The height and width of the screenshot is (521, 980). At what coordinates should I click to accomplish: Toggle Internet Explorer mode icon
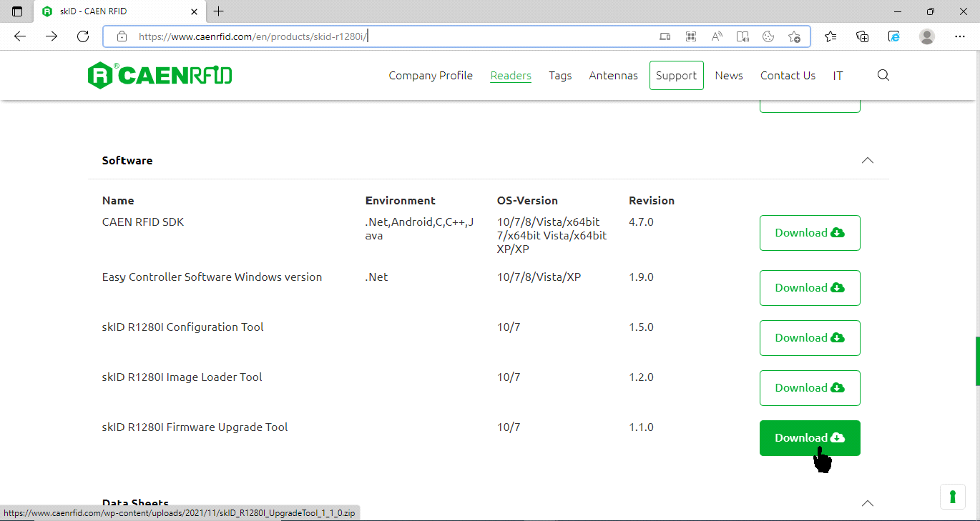pyautogui.click(x=894, y=36)
